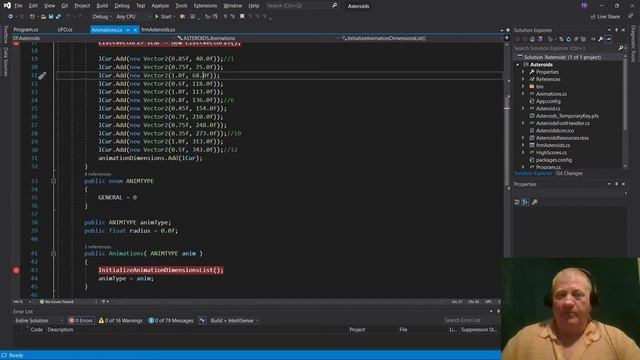Click the Open File toolbar icon
The width and height of the screenshot is (640, 360).
43,16
